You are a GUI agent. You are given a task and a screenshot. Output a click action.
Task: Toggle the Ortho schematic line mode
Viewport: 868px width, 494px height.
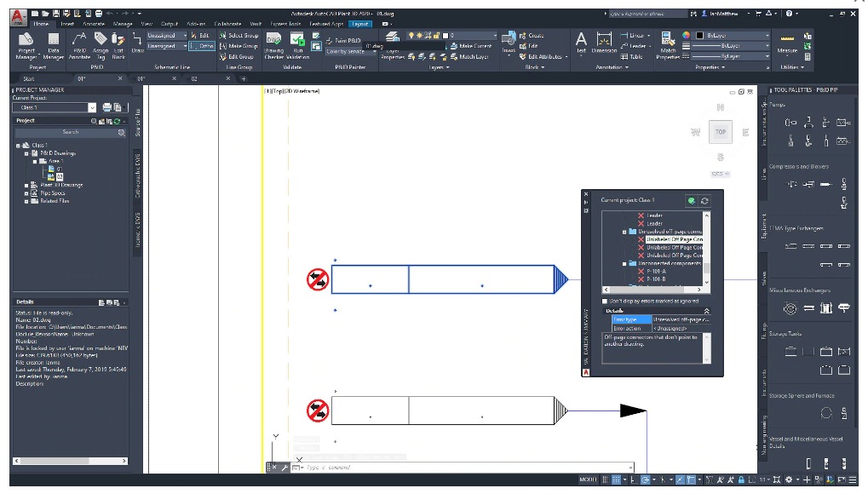(202, 46)
